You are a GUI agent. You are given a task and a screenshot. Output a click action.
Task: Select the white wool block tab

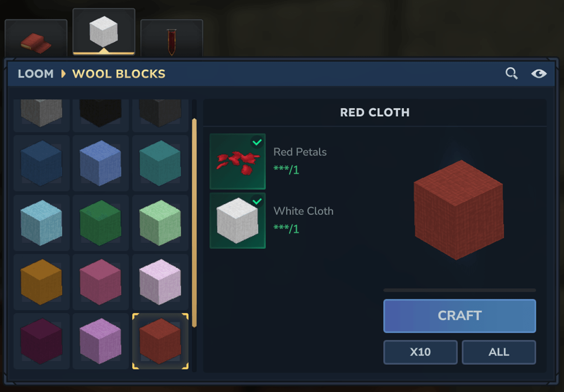[104, 32]
